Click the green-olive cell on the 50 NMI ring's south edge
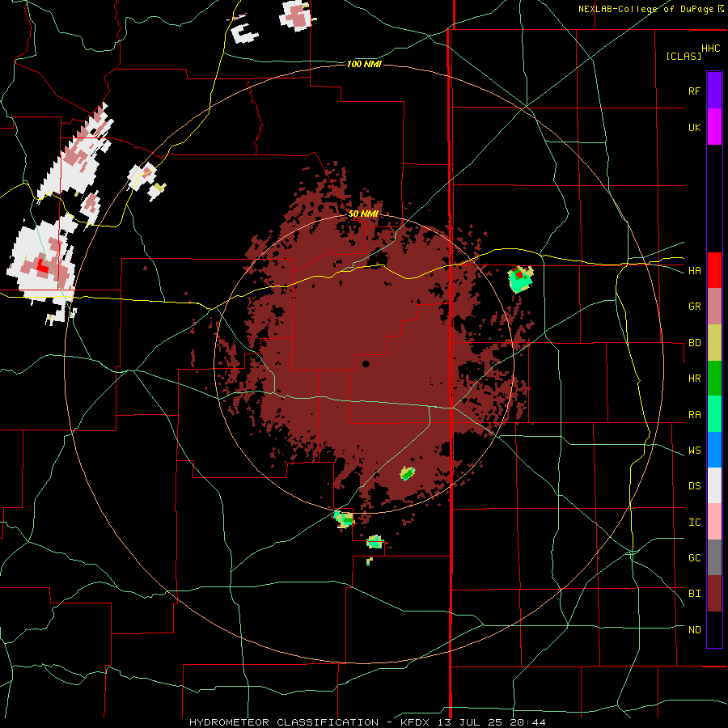The width and height of the screenshot is (728, 728). coord(344,518)
